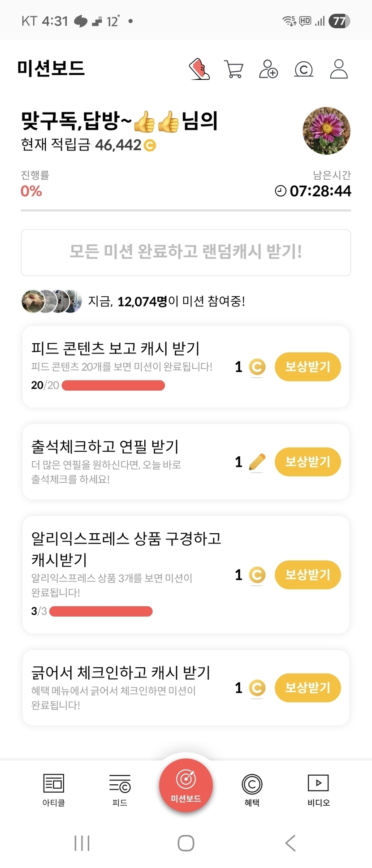Tap the gold coin beside 46,442 balance
Image resolution: width=372 pixels, height=868 pixels.
[x=150, y=145]
